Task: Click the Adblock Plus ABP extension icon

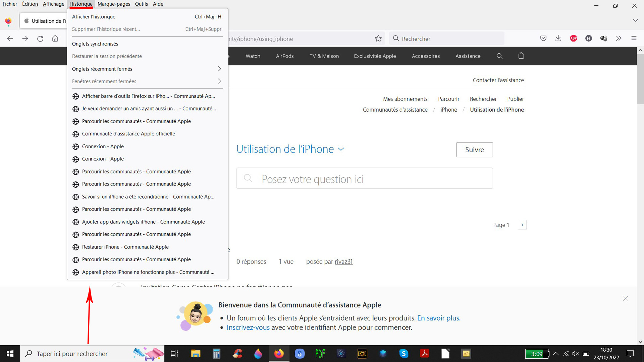Action: click(573, 38)
